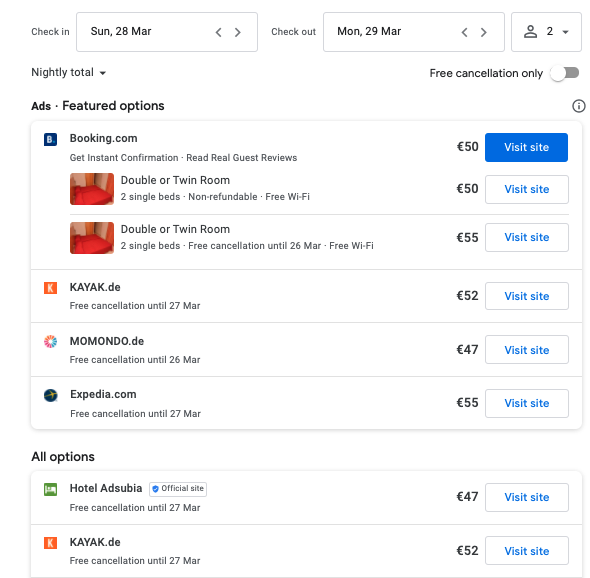Go to previous check-out date
590x578 pixels.
coord(465,32)
